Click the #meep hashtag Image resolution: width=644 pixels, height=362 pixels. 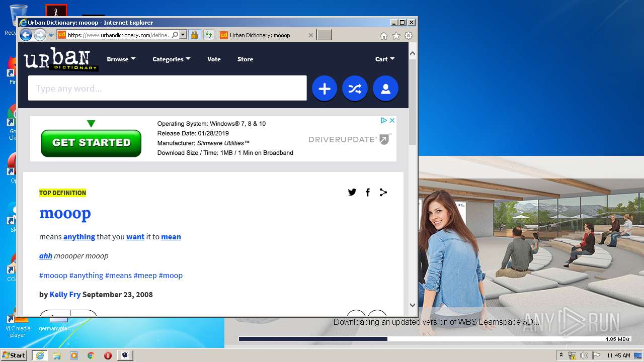click(145, 276)
